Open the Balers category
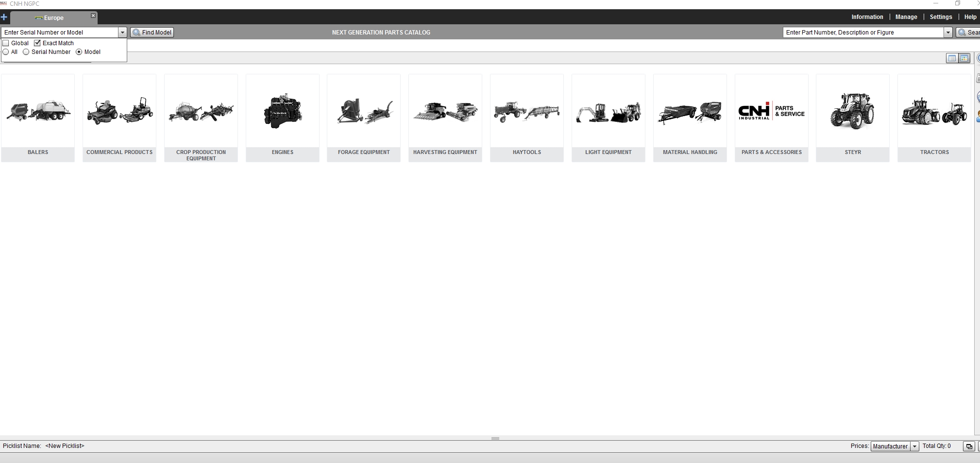 38,118
